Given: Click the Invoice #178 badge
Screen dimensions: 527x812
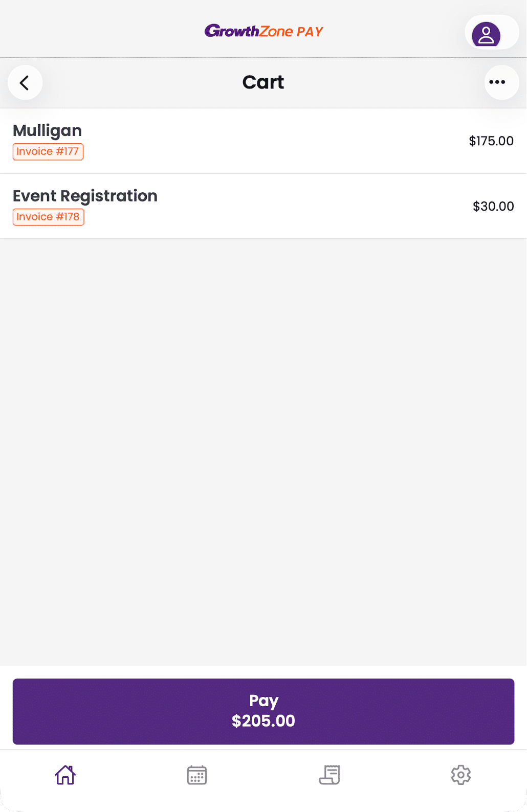Looking at the screenshot, I should click(x=48, y=217).
